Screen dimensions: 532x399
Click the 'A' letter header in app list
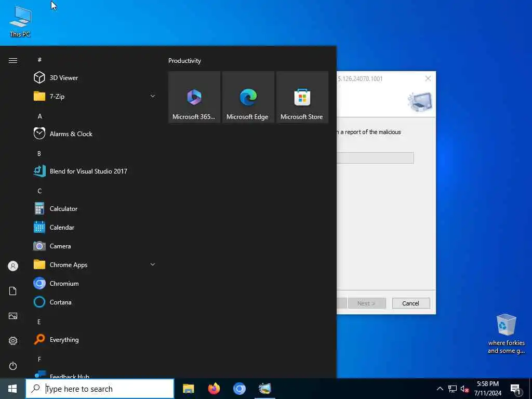tap(39, 116)
